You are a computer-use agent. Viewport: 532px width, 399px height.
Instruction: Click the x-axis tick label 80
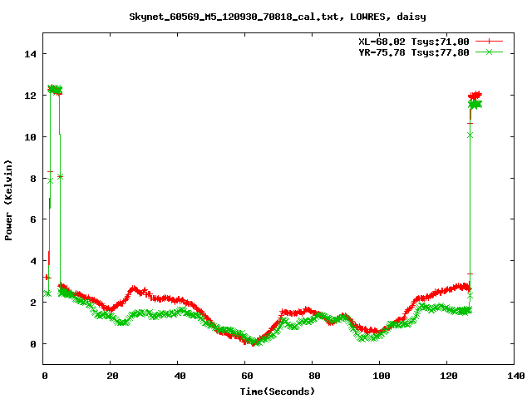[x=314, y=376]
